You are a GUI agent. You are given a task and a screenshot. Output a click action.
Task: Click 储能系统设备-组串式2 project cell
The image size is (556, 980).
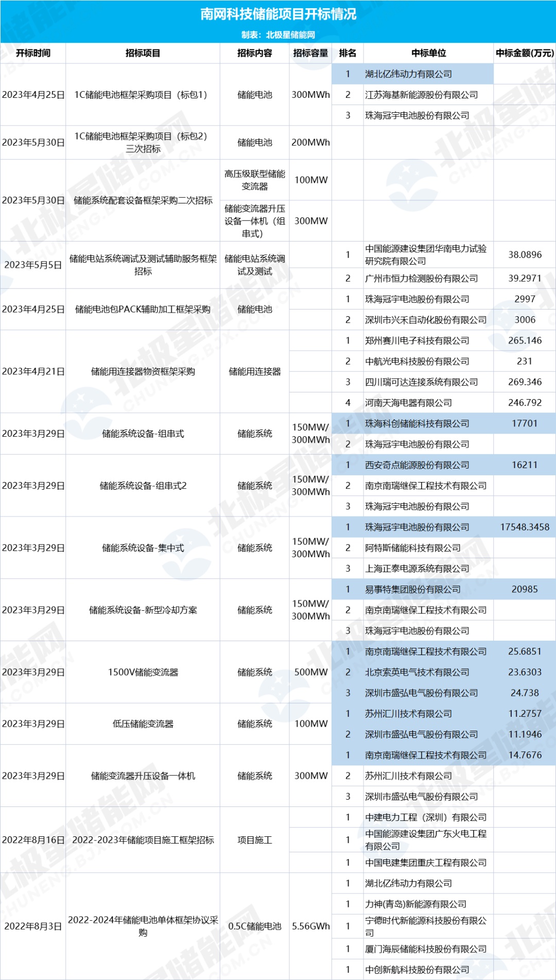[143, 486]
